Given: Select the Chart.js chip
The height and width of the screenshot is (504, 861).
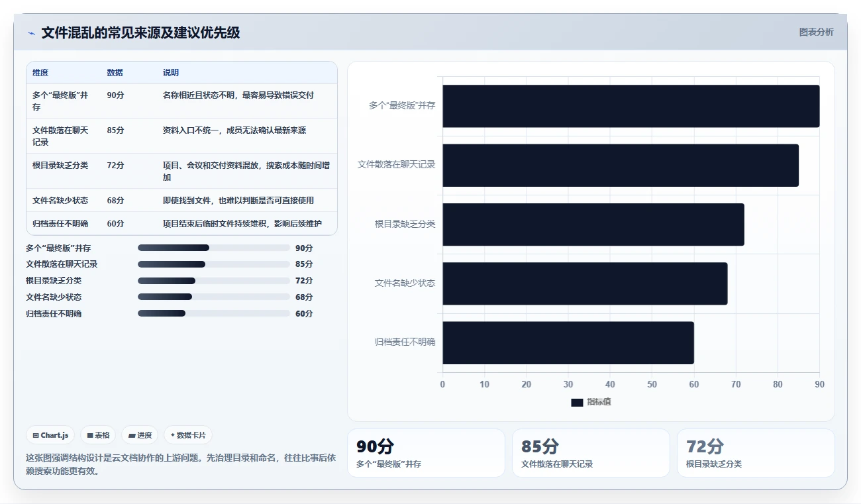Looking at the screenshot, I should [50, 435].
